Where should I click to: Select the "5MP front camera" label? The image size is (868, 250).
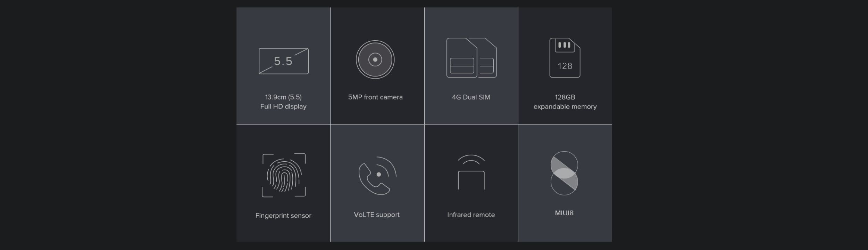pyautogui.click(x=375, y=97)
